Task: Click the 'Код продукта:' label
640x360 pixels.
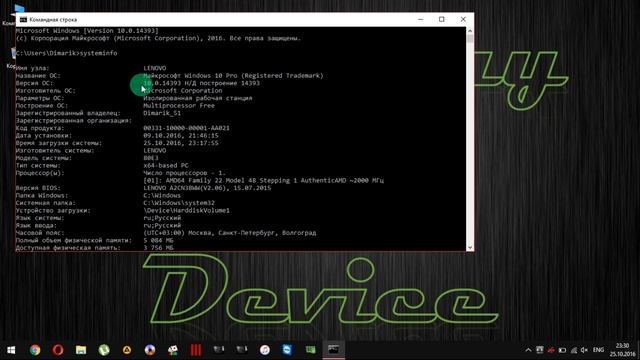Action: click(x=40, y=128)
